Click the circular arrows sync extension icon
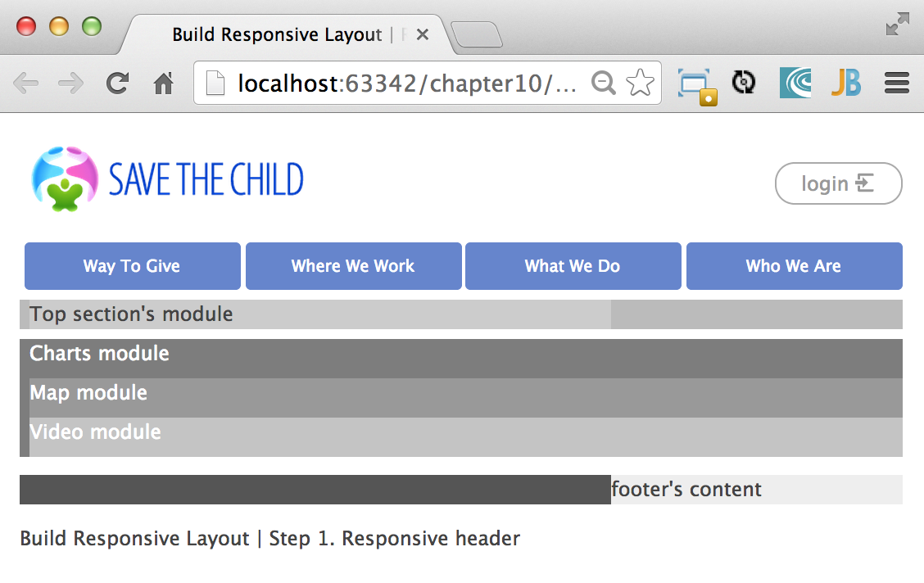The width and height of the screenshot is (924, 583). click(x=743, y=83)
